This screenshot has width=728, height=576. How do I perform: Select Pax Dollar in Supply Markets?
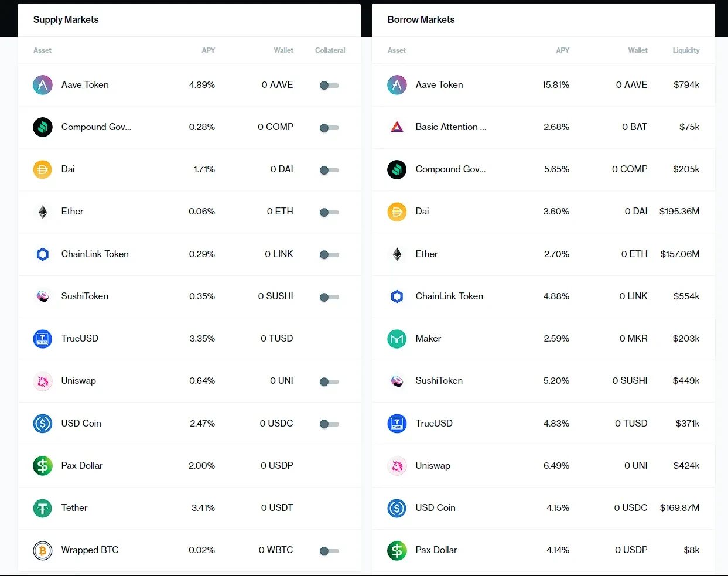(x=82, y=466)
